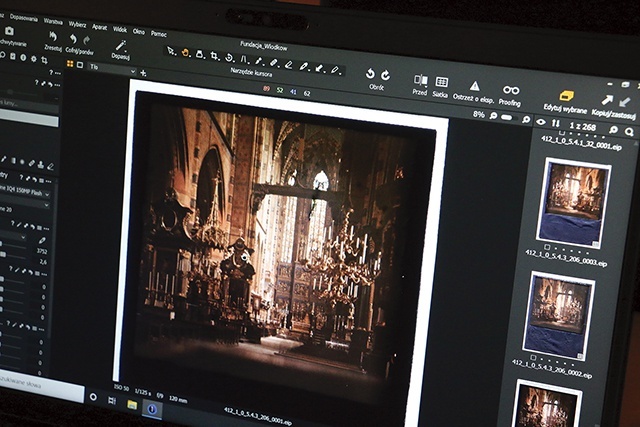Image resolution: width=640 pixels, height=427 pixels.
Task: Open the Widok menu
Action: click(120, 29)
